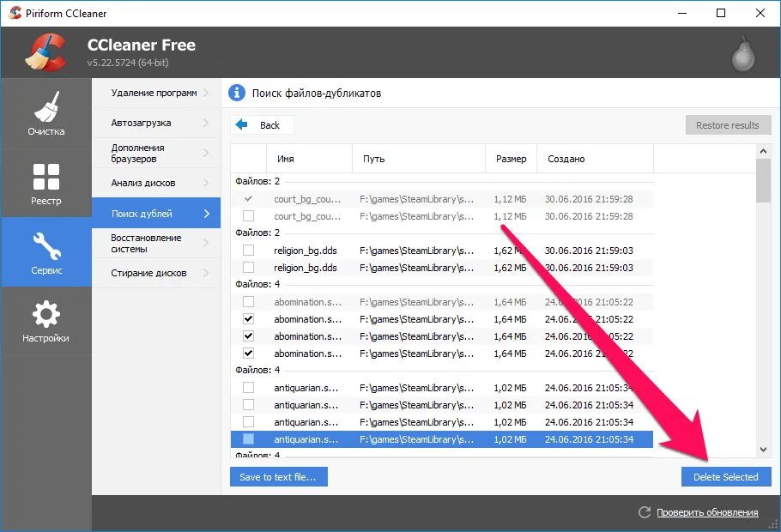Open the Очистка cleaner section

(x=45, y=113)
